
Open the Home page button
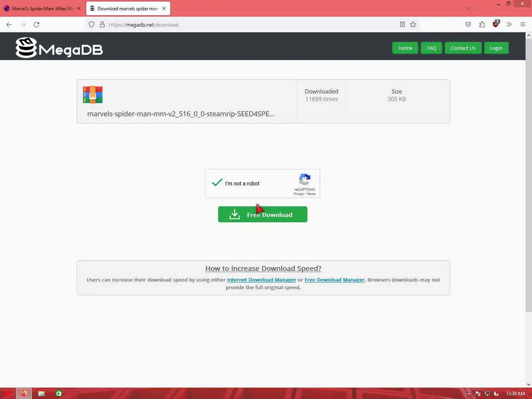[405, 48]
